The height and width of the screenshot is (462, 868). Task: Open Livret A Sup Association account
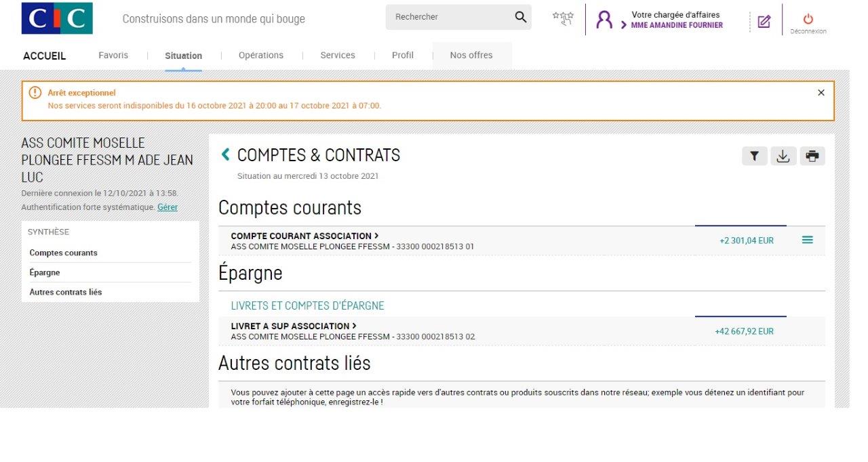click(293, 326)
